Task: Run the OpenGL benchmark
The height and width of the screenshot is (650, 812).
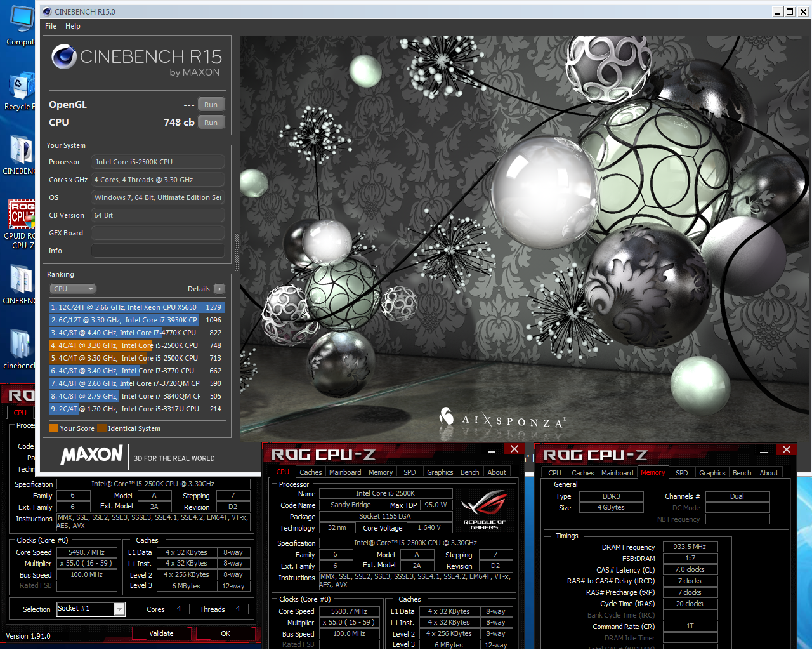Action: click(211, 105)
